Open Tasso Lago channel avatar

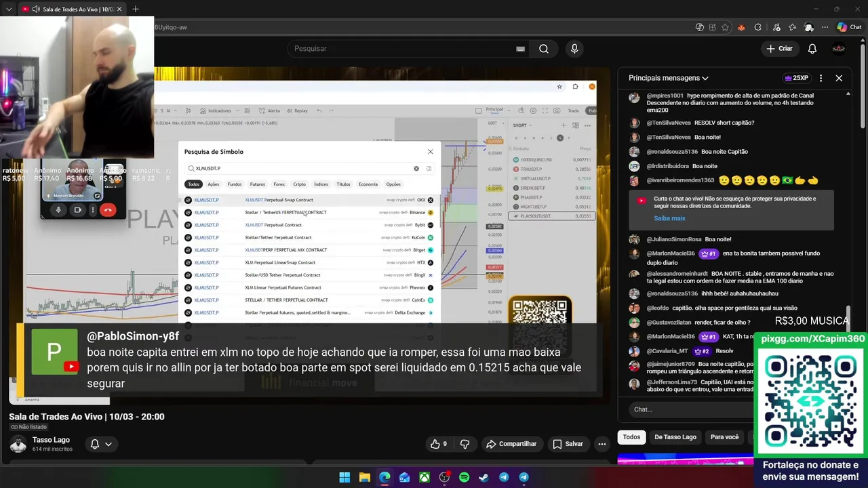point(18,444)
